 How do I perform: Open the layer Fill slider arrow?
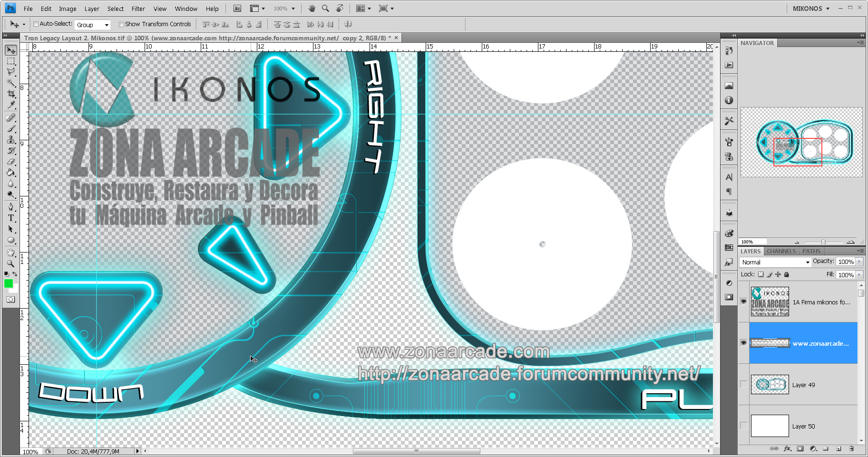pyautogui.click(x=859, y=275)
